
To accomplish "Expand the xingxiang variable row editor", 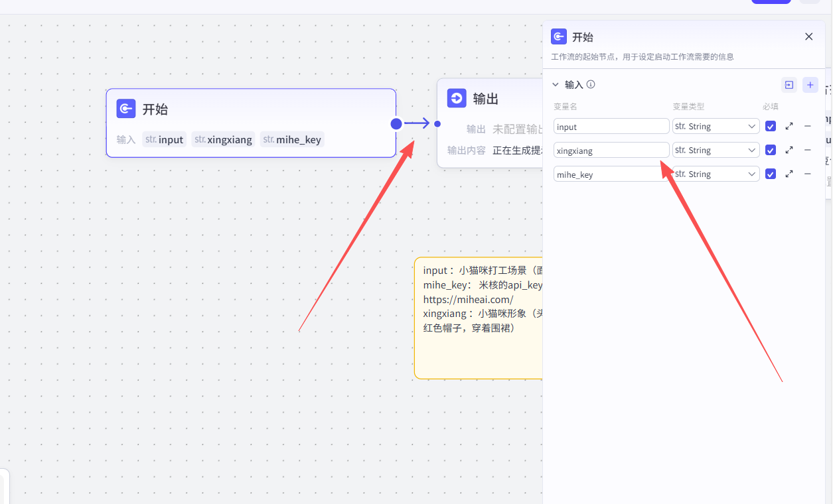I will [x=789, y=150].
